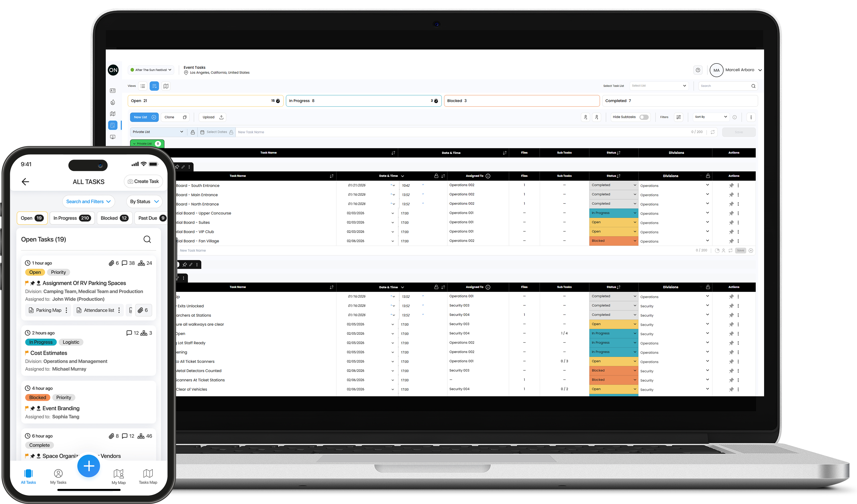Tap the Create Task button
The image size is (857, 504).
point(143,181)
